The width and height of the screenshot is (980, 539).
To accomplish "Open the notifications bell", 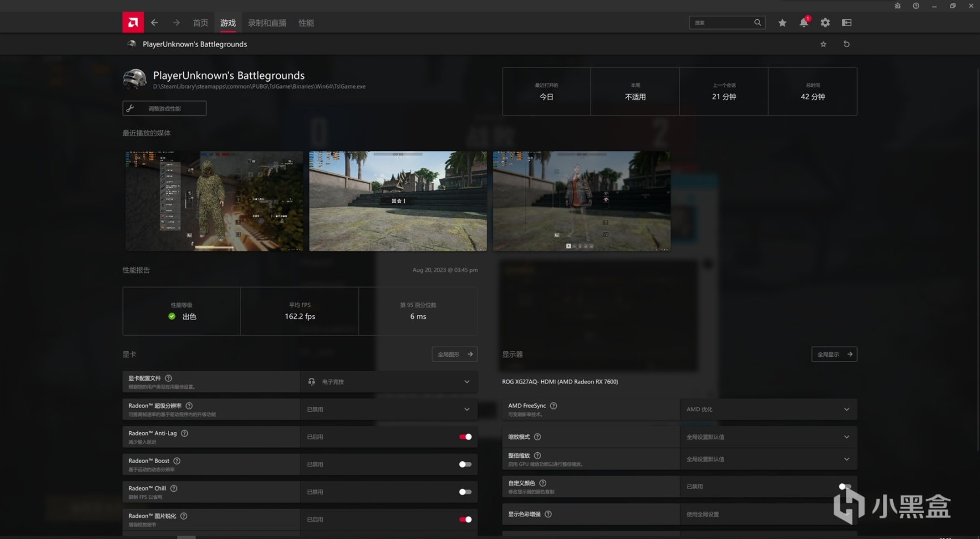I will (x=804, y=23).
